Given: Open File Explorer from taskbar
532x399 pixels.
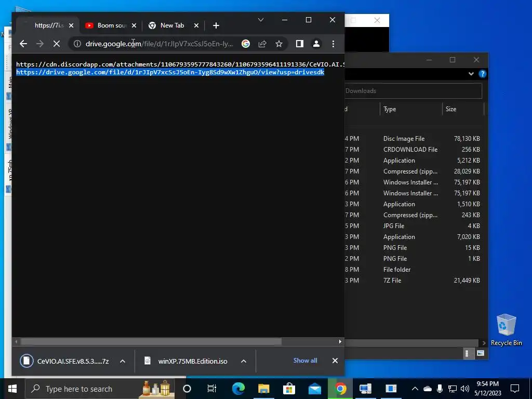Looking at the screenshot, I should (263, 389).
